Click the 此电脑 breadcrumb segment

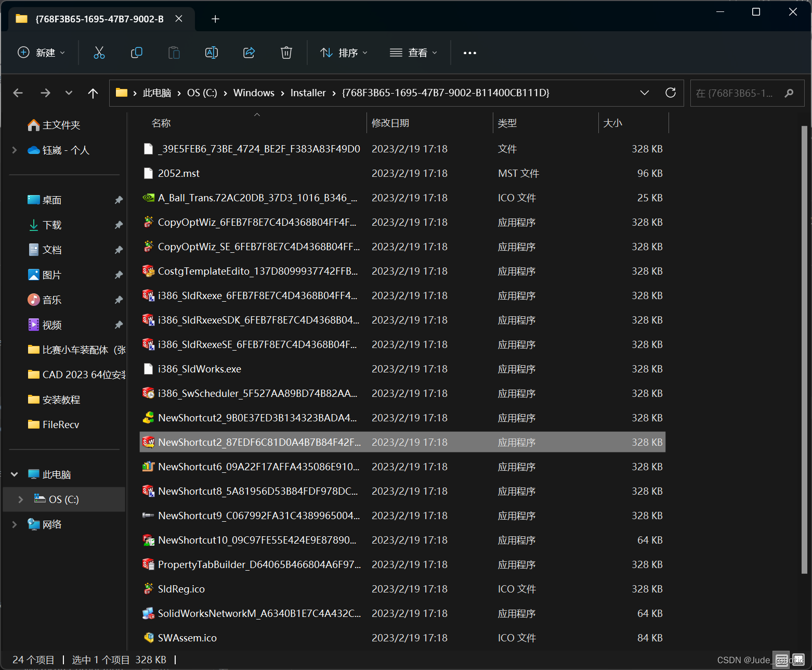coord(157,93)
